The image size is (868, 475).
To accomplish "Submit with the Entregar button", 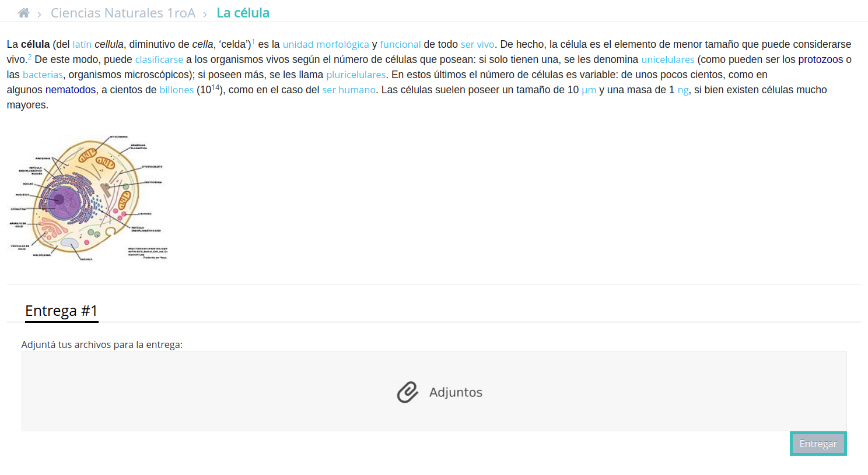I will [x=818, y=444].
